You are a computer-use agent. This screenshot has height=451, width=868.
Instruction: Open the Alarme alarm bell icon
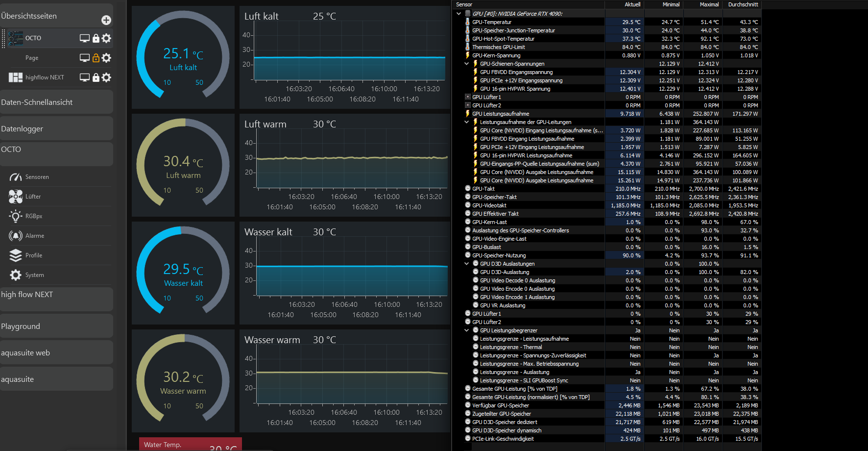[16, 235]
